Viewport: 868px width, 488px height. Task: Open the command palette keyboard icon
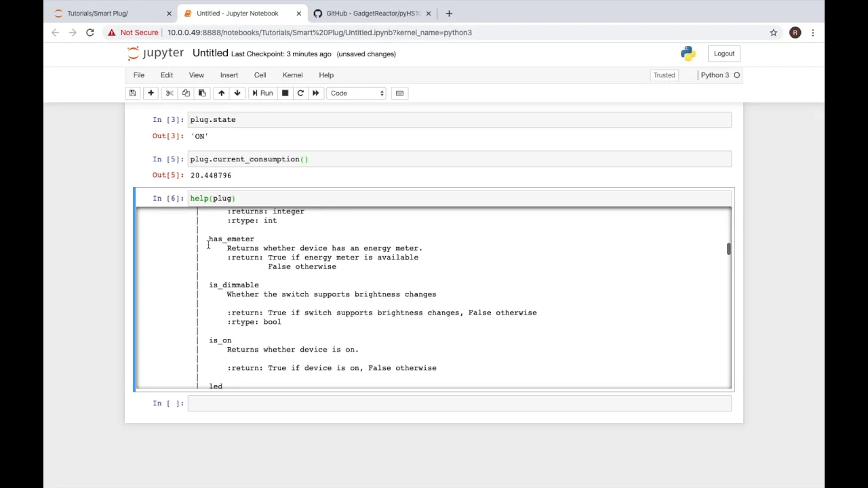point(399,93)
